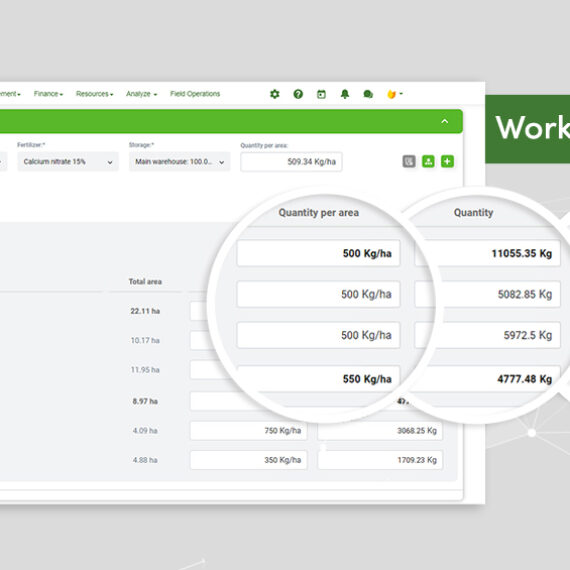Image resolution: width=570 pixels, height=570 pixels.
Task: Add a fertilizer row with plus icon
Action: [447, 161]
